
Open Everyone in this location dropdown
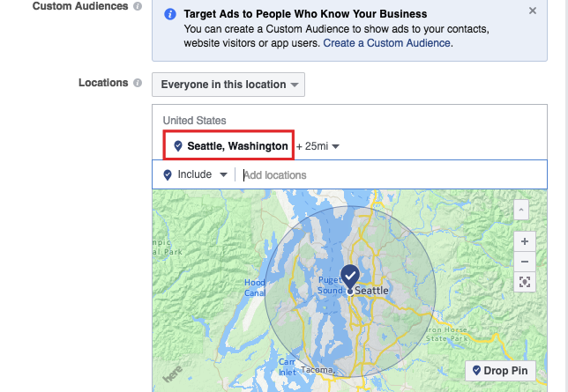pyautogui.click(x=228, y=85)
